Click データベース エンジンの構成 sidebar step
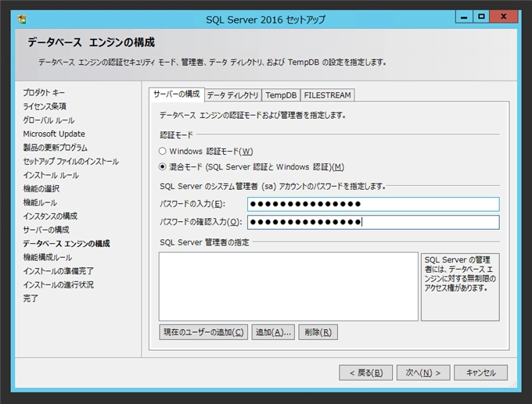 pyautogui.click(x=66, y=244)
